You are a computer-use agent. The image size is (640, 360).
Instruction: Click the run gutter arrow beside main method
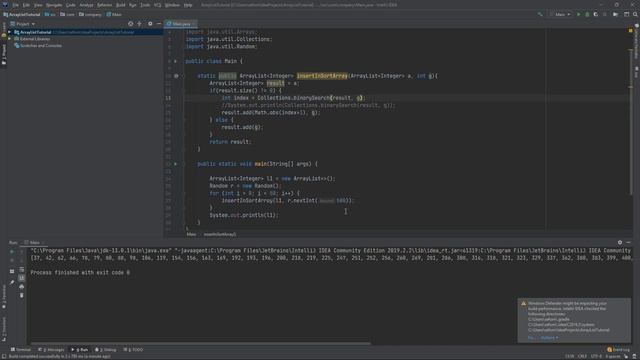coord(176,164)
